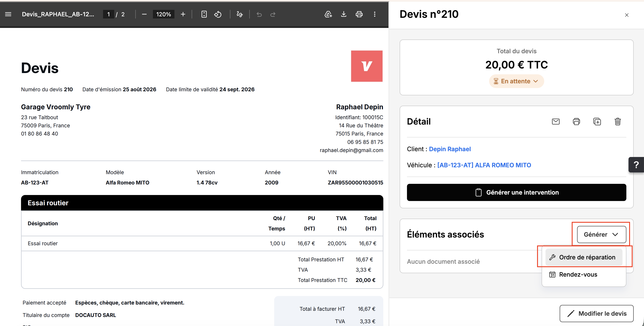
Task: Activate the draw annotation tool
Action: coord(239,14)
